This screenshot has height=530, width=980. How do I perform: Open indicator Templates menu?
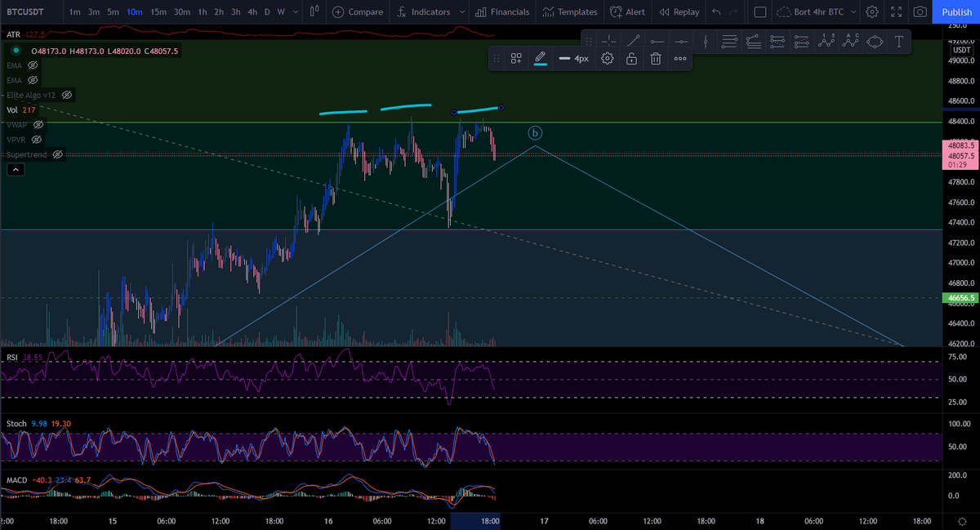(x=570, y=11)
